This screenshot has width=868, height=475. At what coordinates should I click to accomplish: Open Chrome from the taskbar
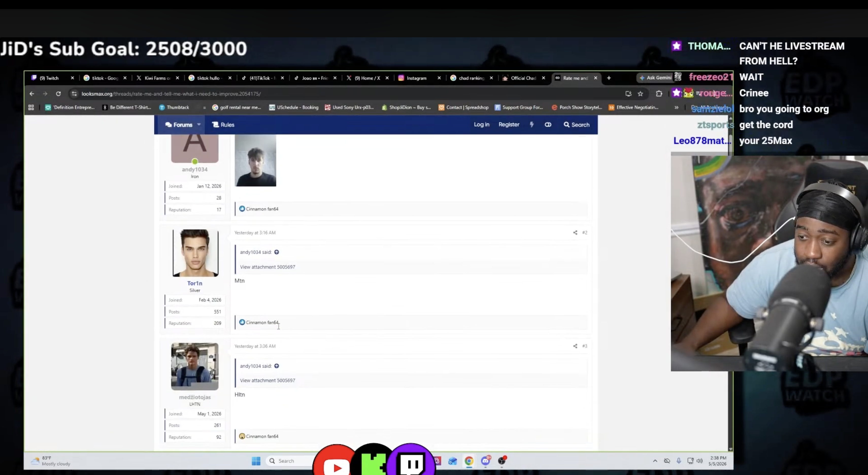pyautogui.click(x=469, y=461)
